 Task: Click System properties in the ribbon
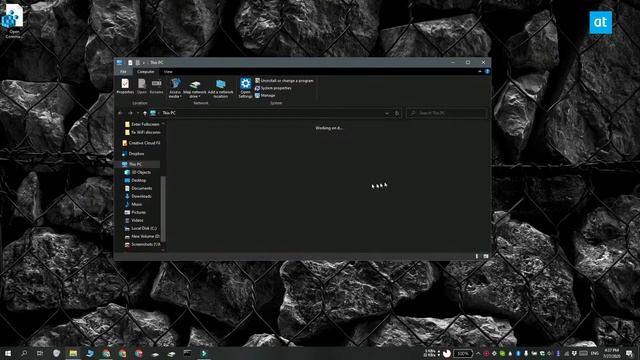pos(273,88)
